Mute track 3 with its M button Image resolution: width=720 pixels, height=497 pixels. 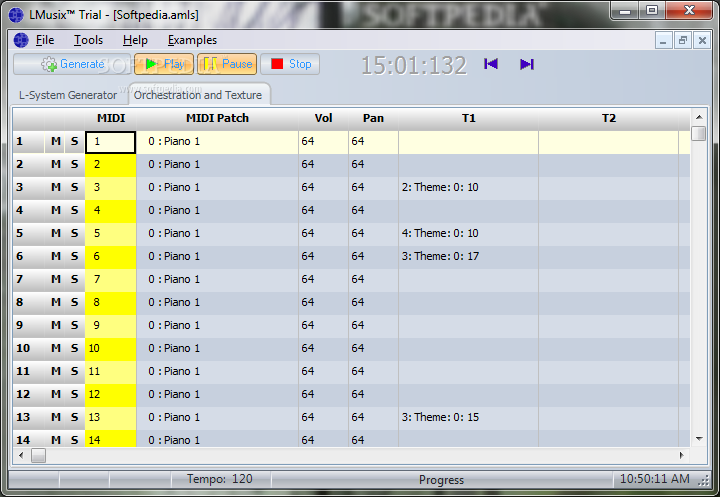pos(56,187)
